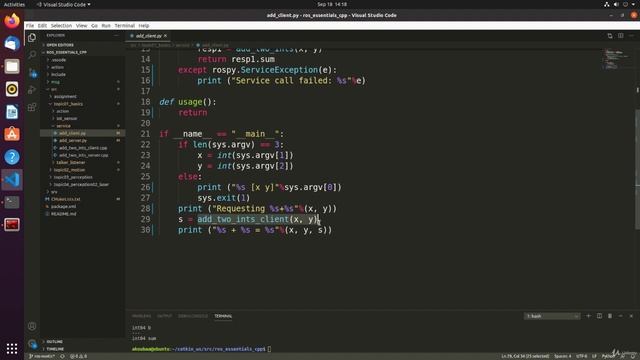
Task: Show Applications grid in the dock
Action: [12, 348]
